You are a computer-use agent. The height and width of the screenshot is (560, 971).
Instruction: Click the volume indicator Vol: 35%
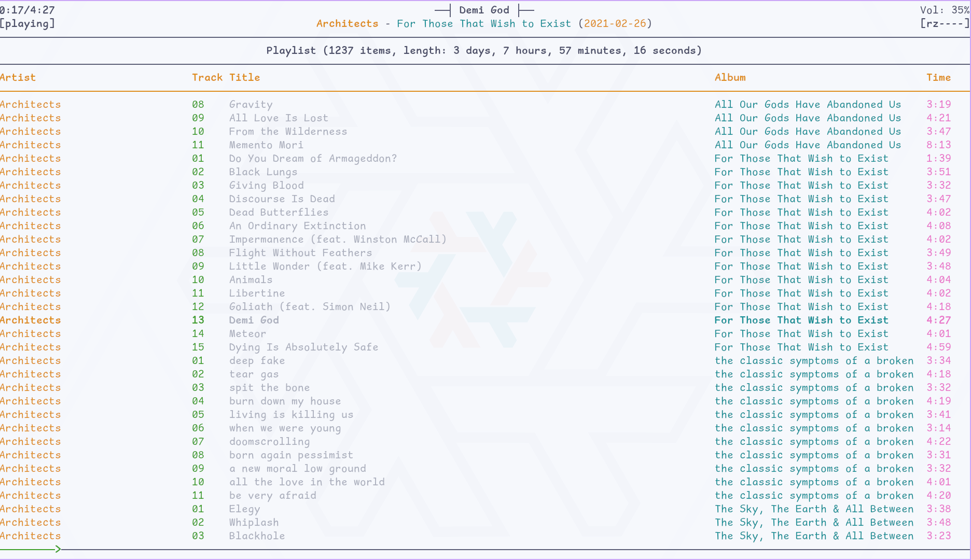944,10
